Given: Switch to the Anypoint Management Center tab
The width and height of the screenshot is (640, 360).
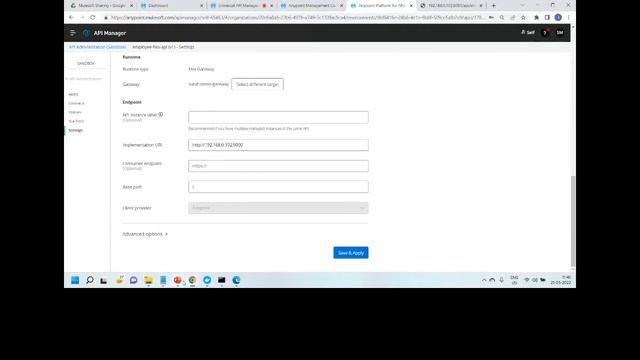Looking at the screenshot, I should pyautogui.click(x=311, y=6).
